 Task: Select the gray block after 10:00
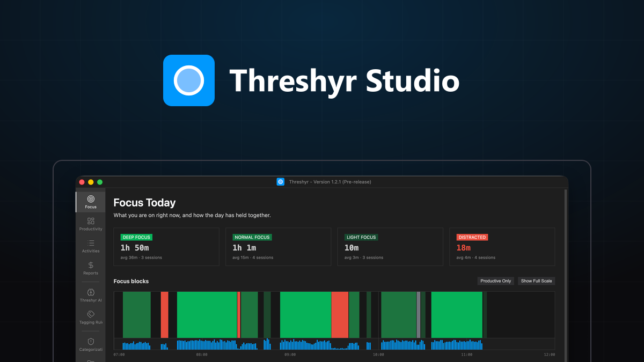419,315
